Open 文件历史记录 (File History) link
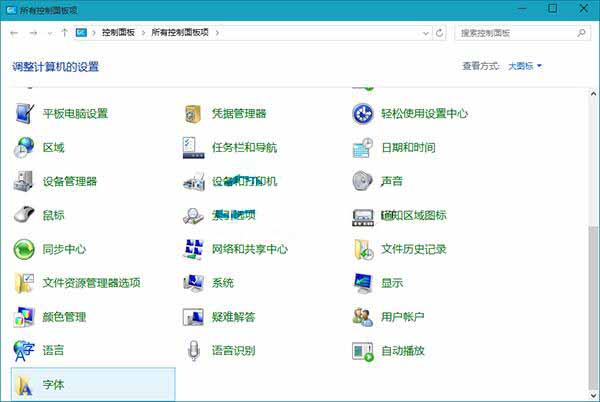The height and width of the screenshot is (402, 600). point(413,249)
